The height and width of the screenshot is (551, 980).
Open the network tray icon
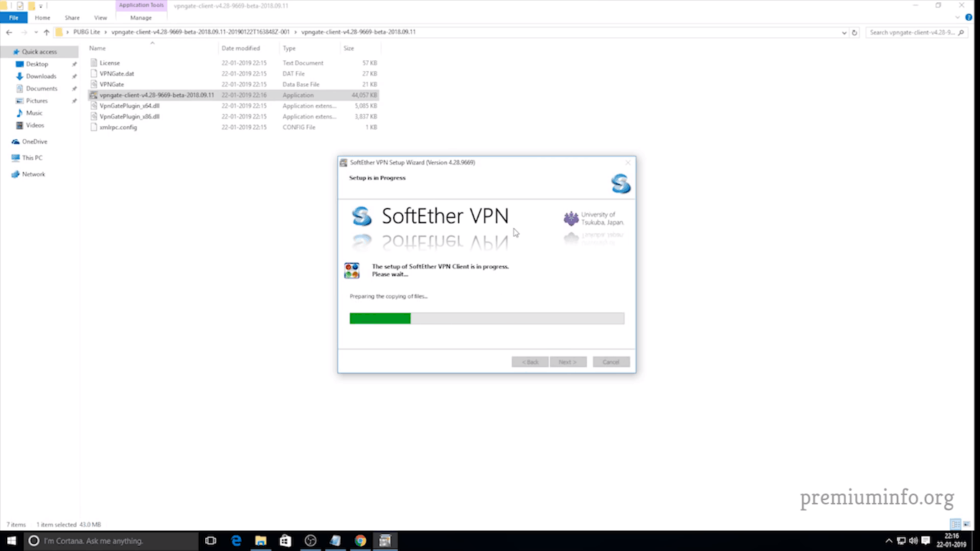click(902, 541)
